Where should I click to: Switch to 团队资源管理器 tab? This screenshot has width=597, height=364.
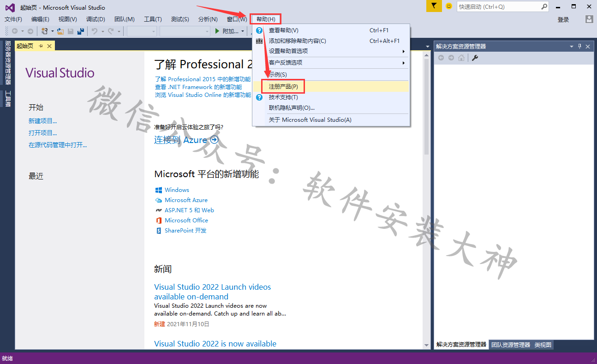[511, 345]
